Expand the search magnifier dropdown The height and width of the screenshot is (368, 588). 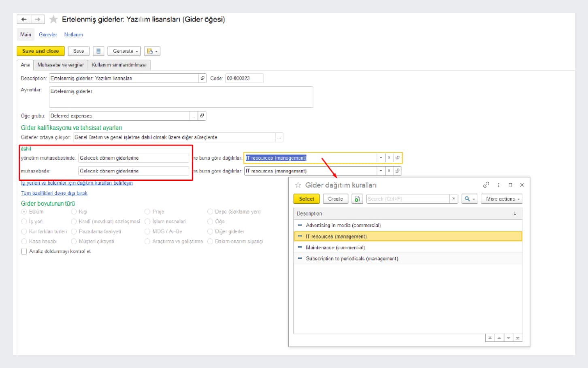click(469, 199)
